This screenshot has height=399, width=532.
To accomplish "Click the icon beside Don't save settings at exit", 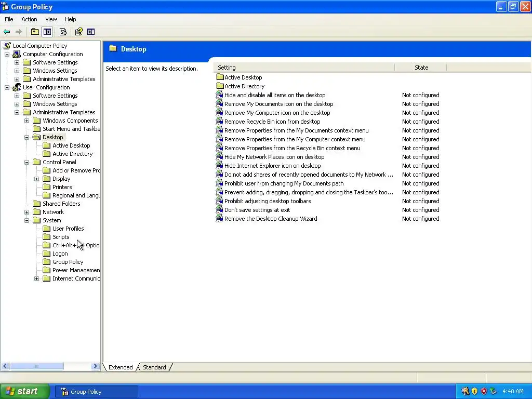I will pyautogui.click(x=220, y=210).
